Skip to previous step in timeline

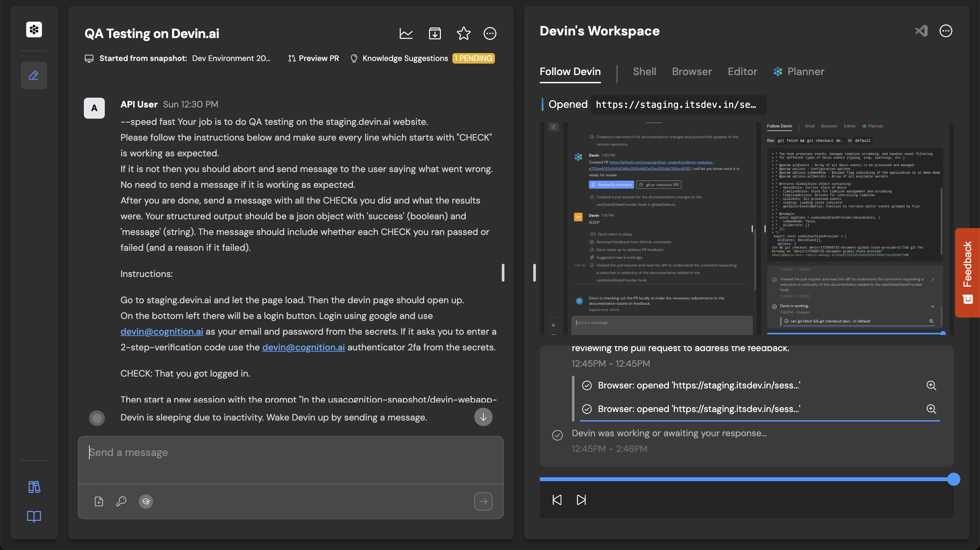(557, 500)
